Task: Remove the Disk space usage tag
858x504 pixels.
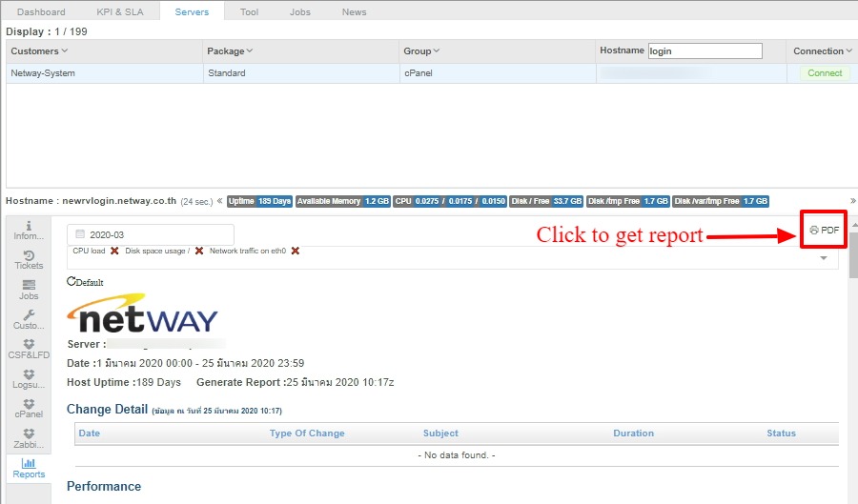Action: [199, 251]
